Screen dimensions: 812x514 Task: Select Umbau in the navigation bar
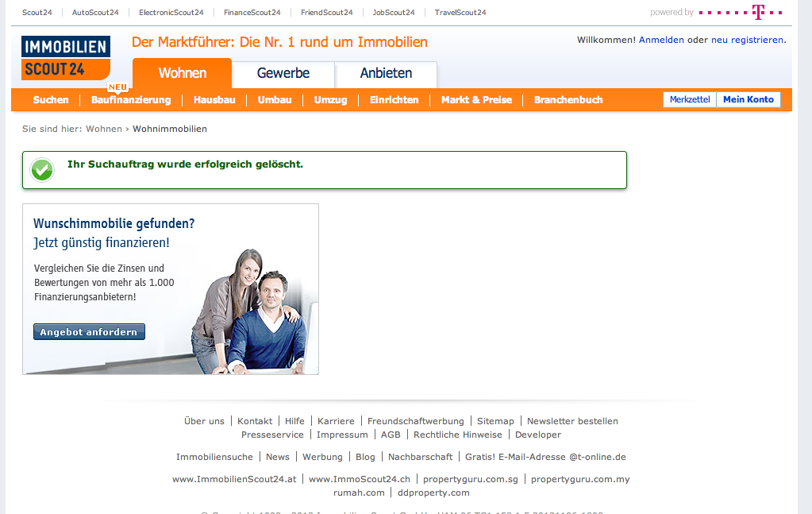tap(275, 100)
